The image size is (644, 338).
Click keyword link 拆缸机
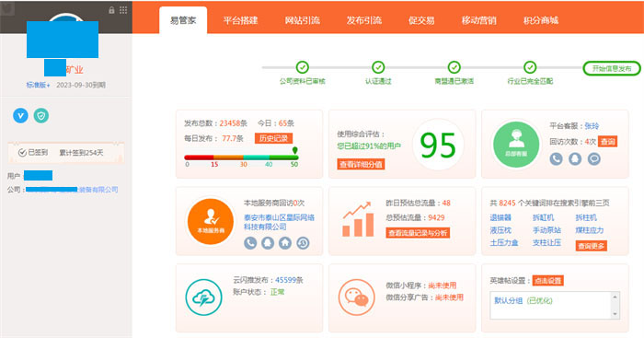[543, 217]
